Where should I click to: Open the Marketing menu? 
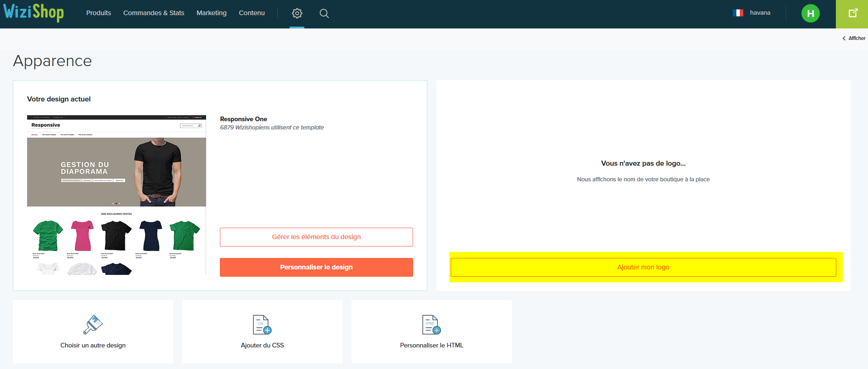point(212,13)
